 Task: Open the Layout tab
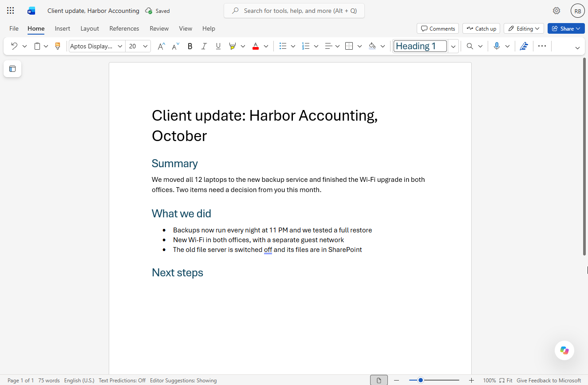[90, 28]
